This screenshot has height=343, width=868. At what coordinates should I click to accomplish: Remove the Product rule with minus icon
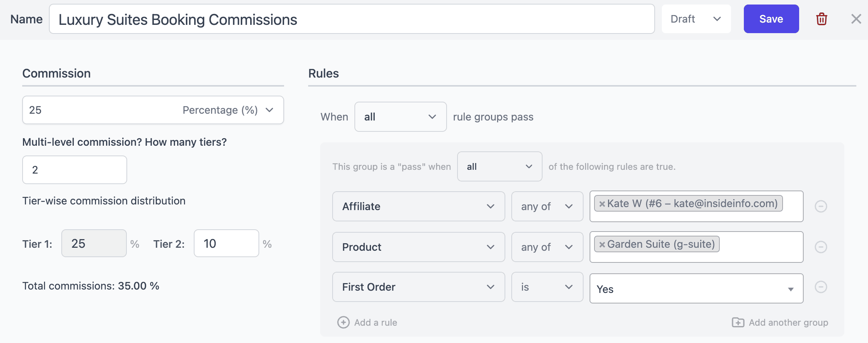tap(821, 247)
